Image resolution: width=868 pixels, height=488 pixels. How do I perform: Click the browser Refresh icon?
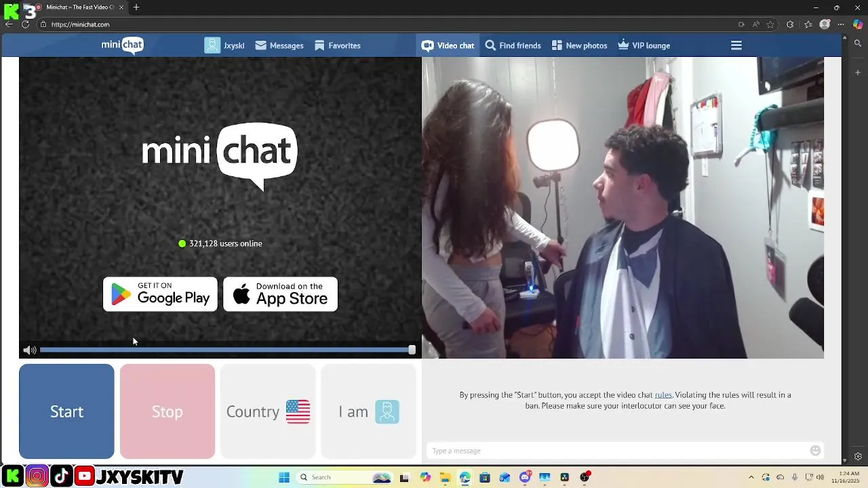(x=25, y=24)
